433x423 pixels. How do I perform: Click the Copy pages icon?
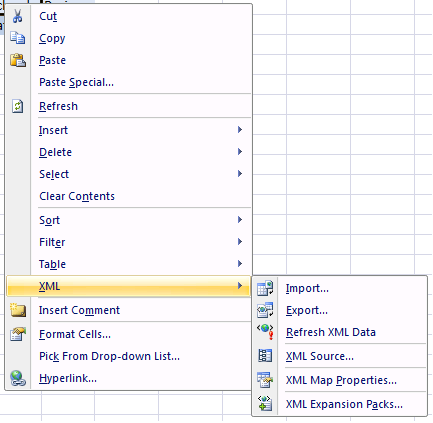tap(18, 38)
